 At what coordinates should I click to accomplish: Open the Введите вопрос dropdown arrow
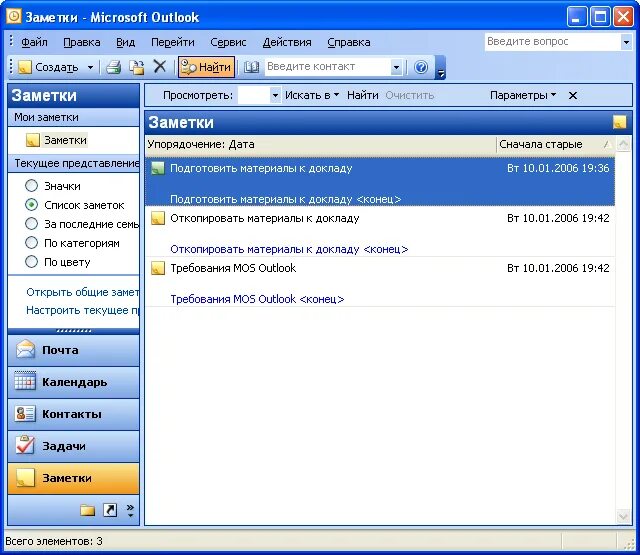coord(626,42)
